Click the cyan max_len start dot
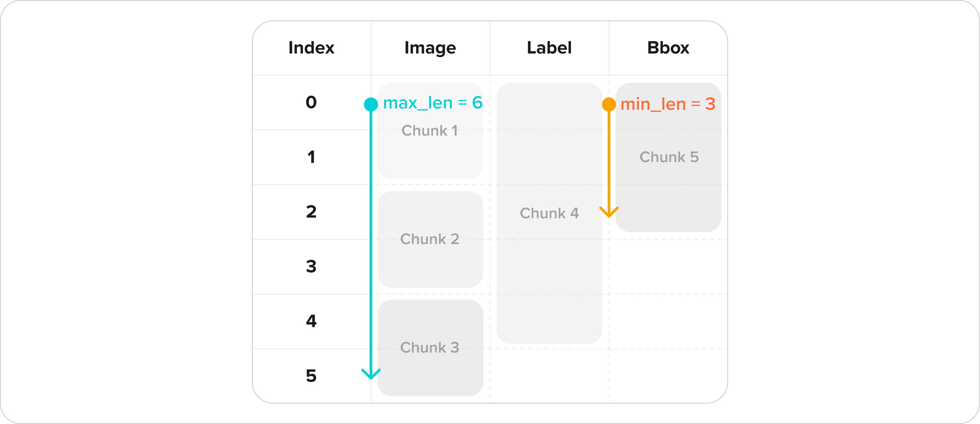 click(x=371, y=104)
